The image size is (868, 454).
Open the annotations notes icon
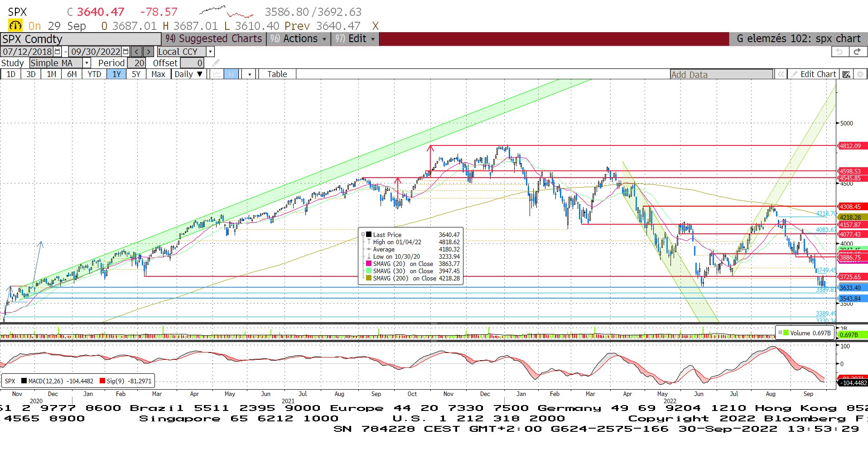click(846, 74)
